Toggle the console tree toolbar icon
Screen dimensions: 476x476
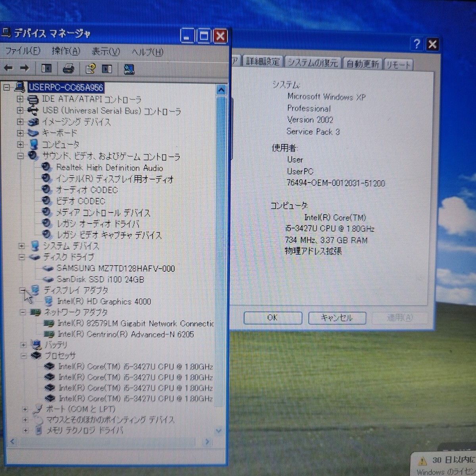click(46, 69)
